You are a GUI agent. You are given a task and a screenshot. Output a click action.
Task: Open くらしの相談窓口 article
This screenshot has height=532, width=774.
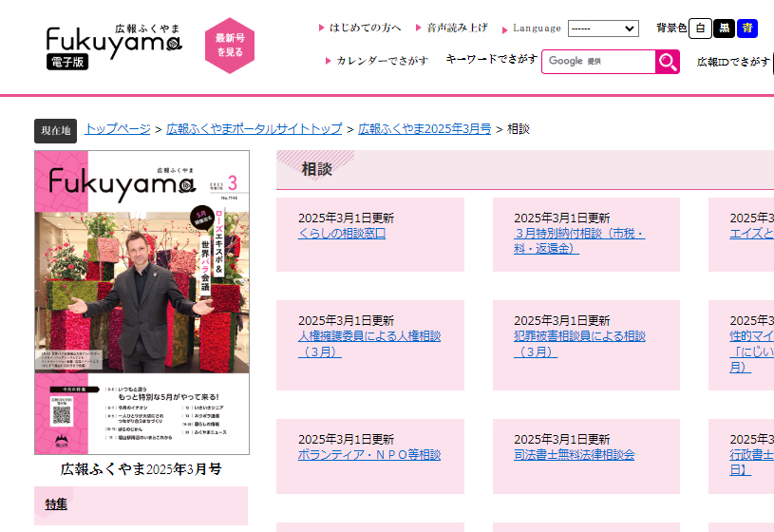tap(342, 233)
